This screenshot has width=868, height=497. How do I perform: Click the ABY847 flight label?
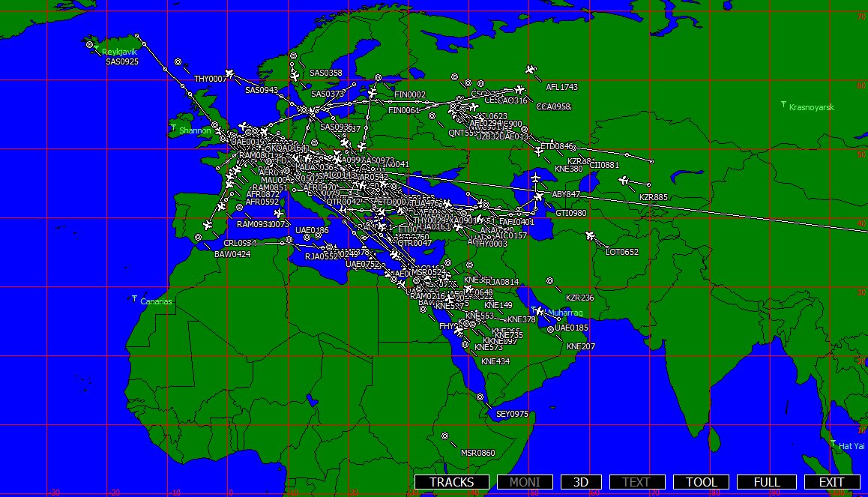click(x=566, y=194)
